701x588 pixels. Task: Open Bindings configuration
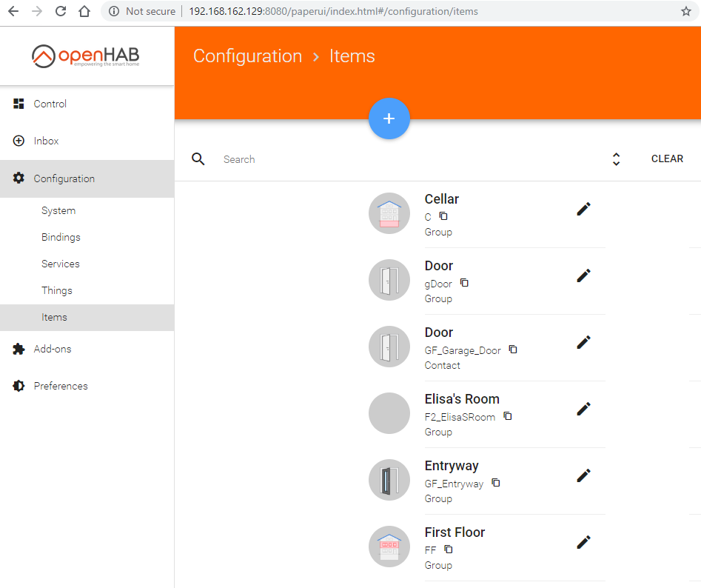coord(87,238)
